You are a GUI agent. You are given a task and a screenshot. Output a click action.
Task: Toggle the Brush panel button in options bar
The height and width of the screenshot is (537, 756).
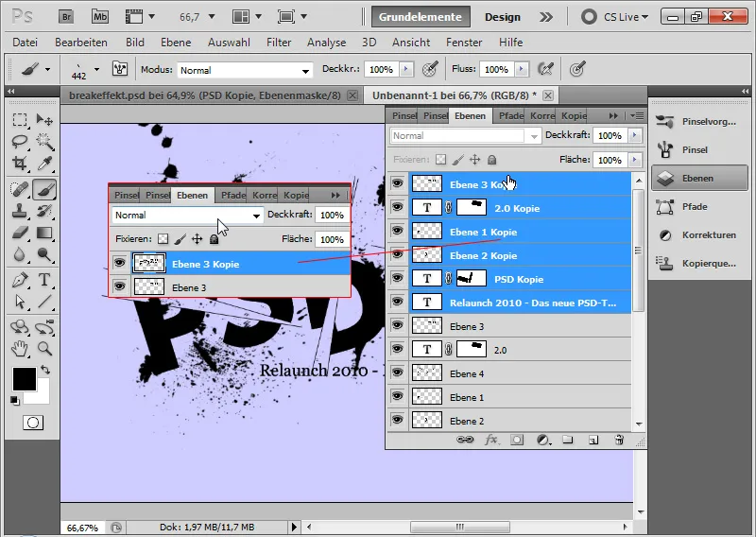(x=120, y=69)
